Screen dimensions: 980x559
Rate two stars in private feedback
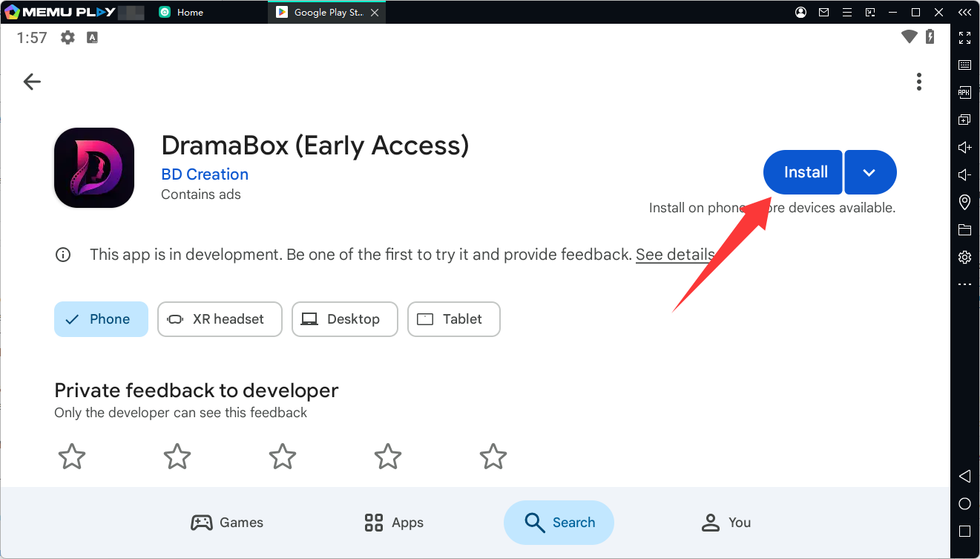(x=177, y=457)
